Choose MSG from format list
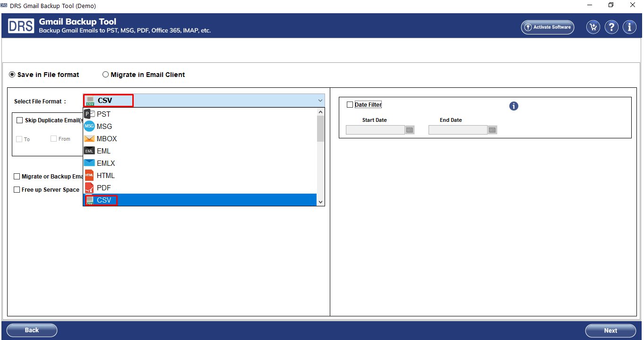 coord(200,126)
